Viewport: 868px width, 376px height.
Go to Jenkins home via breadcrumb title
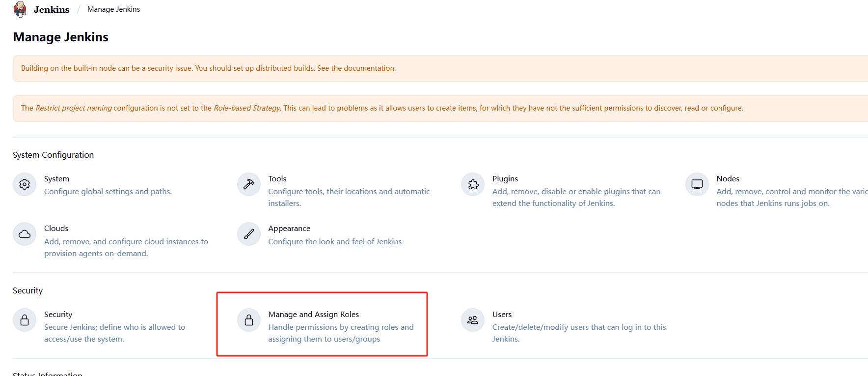click(x=52, y=9)
